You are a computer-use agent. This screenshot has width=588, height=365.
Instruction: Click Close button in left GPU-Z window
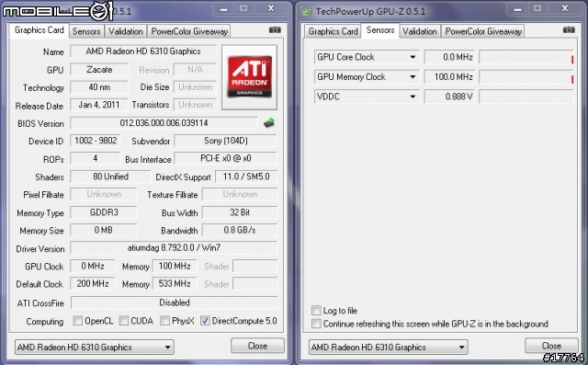[257, 346]
